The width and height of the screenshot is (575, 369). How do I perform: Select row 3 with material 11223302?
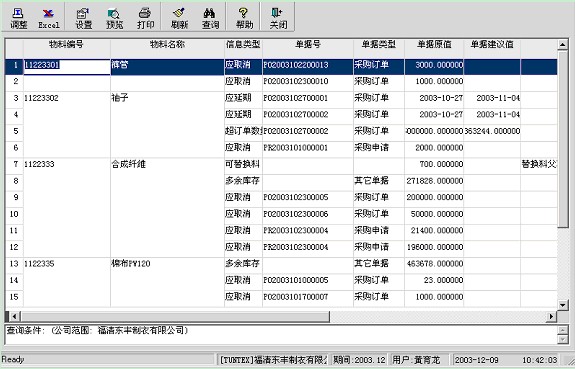(x=15, y=98)
